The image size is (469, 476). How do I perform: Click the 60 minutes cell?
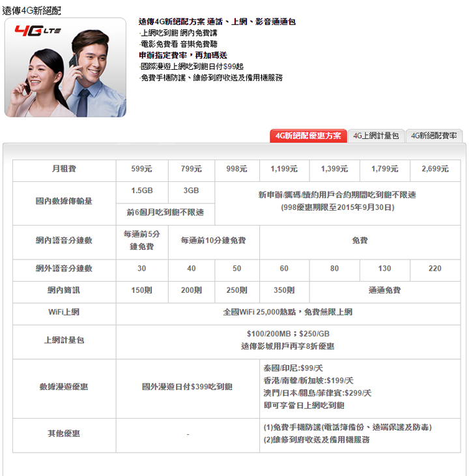click(284, 269)
